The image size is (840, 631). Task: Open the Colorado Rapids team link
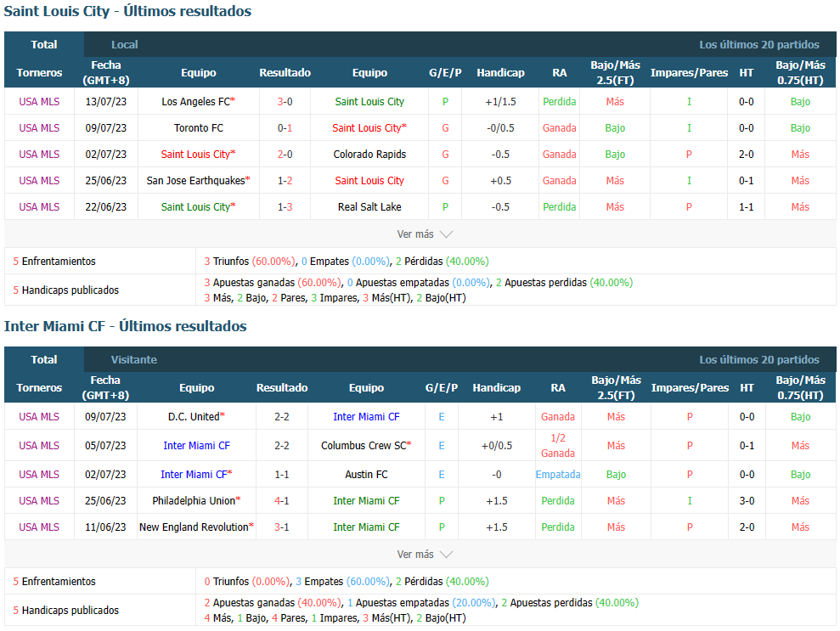(x=369, y=154)
